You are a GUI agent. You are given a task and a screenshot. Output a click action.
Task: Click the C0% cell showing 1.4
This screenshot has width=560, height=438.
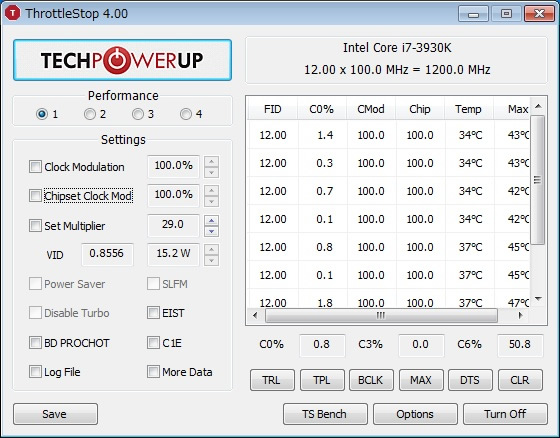click(322, 135)
